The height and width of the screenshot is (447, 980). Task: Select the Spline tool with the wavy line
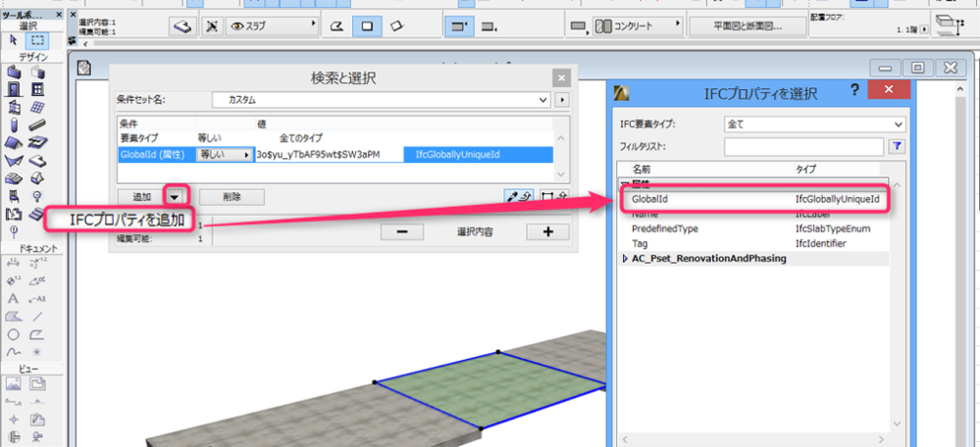coord(14,352)
